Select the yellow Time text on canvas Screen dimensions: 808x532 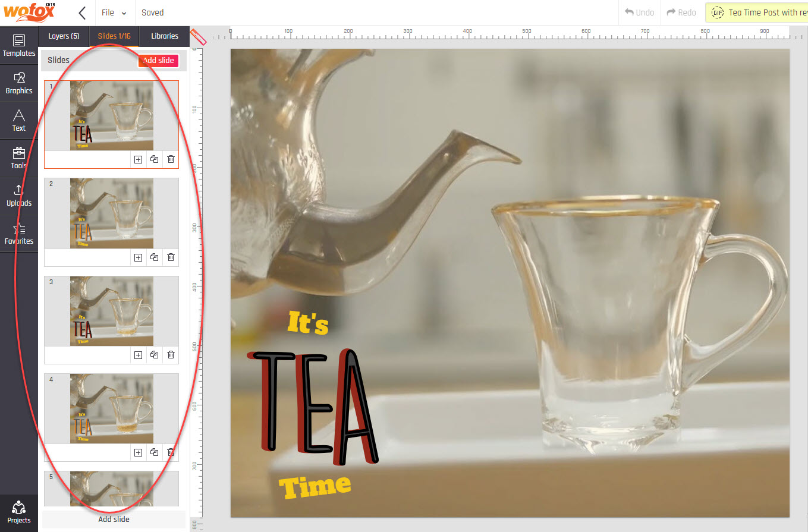pyautogui.click(x=315, y=486)
